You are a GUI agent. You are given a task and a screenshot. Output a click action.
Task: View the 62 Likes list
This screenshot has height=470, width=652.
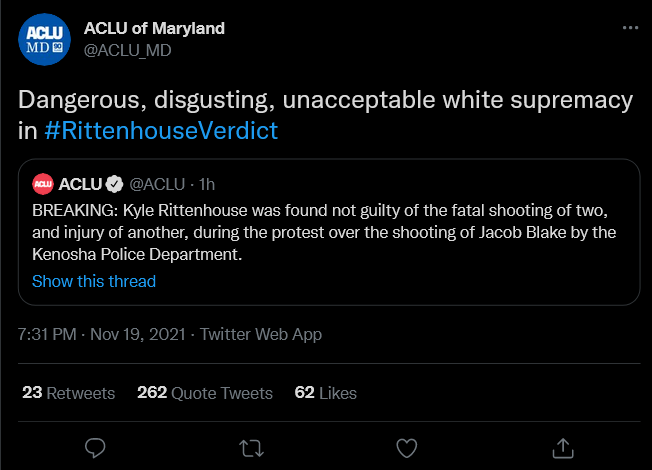pyautogui.click(x=326, y=393)
